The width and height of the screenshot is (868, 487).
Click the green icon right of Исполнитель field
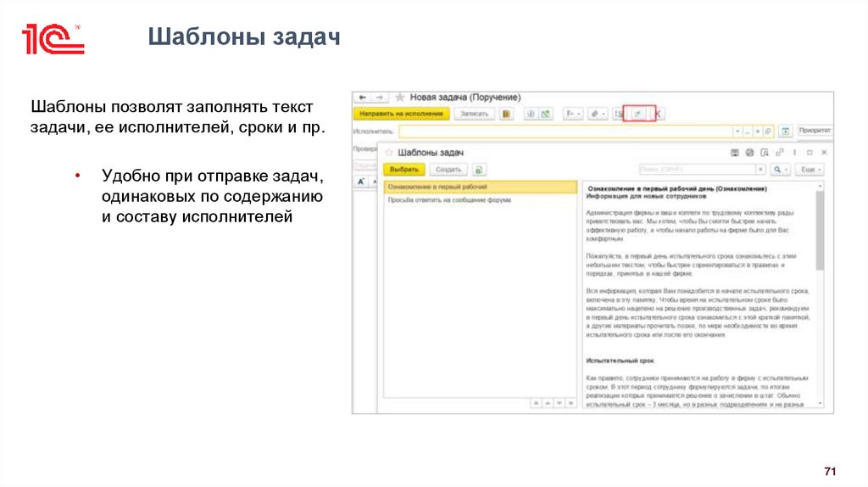pos(785,132)
